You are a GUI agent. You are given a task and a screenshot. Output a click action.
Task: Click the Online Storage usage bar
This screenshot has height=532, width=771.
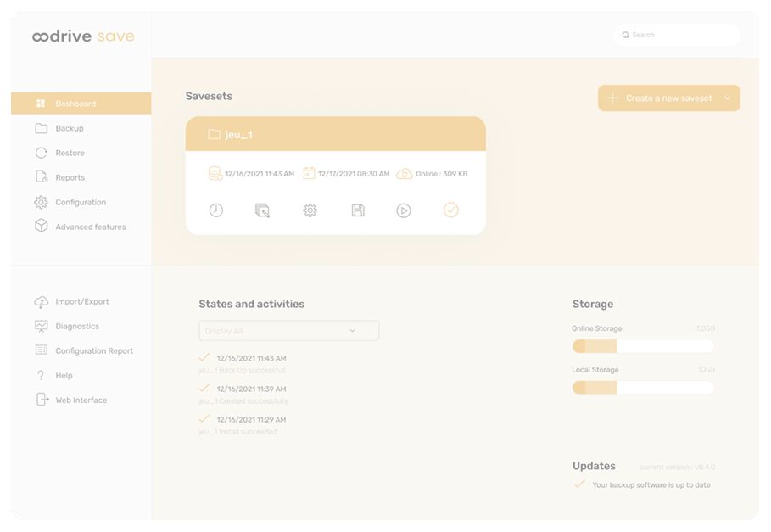[x=643, y=346]
